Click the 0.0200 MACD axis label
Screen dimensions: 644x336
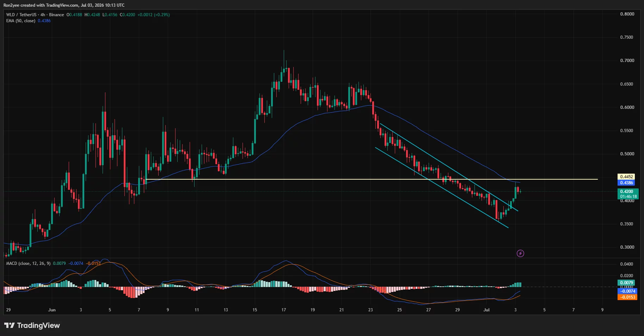click(x=627, y=276)
